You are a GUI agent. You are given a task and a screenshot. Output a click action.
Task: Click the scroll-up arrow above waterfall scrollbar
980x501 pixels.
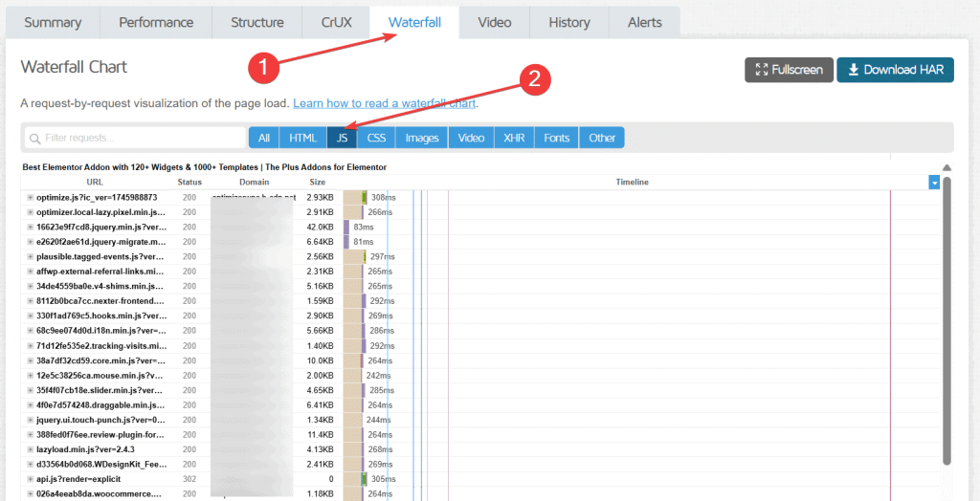[947, 167]
